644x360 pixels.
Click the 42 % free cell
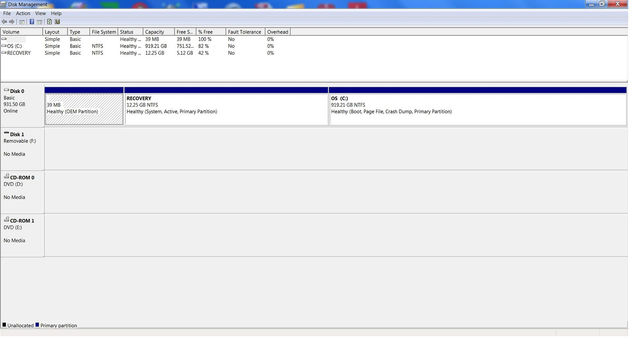click(203, 53)
